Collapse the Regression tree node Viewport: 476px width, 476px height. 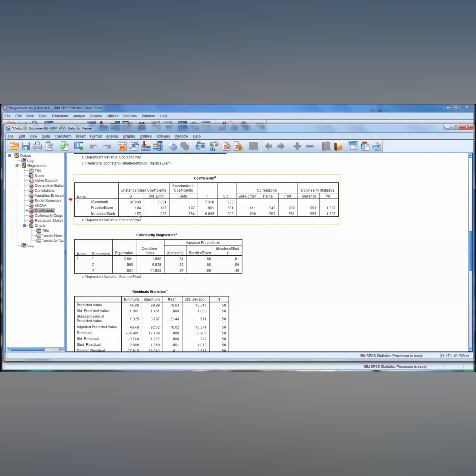(17, 165)
